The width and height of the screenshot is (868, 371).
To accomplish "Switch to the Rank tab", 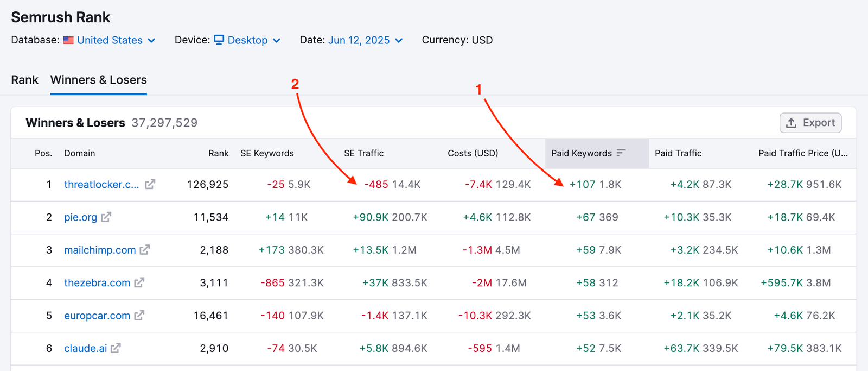I will pyautogui.click(x=24, y=80).
